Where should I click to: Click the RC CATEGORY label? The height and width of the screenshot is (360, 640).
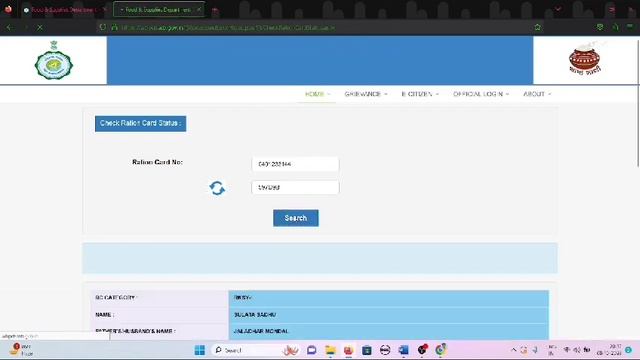[115, 298]
